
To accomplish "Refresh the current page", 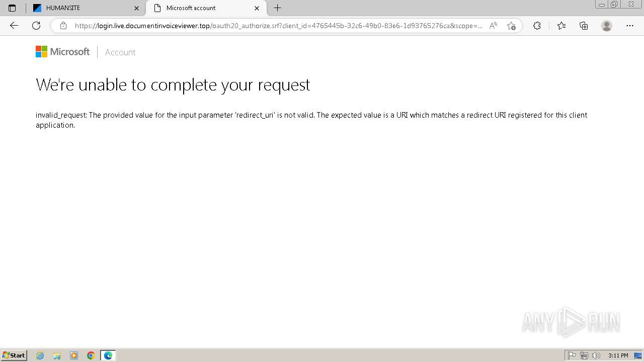I will coord(36,26).
